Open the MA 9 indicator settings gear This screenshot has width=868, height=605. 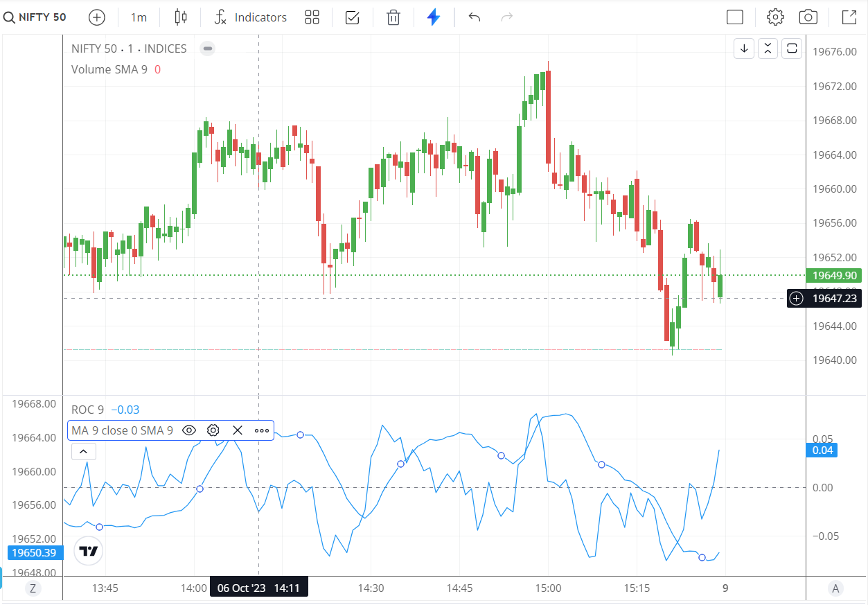(x=213, y=430)
